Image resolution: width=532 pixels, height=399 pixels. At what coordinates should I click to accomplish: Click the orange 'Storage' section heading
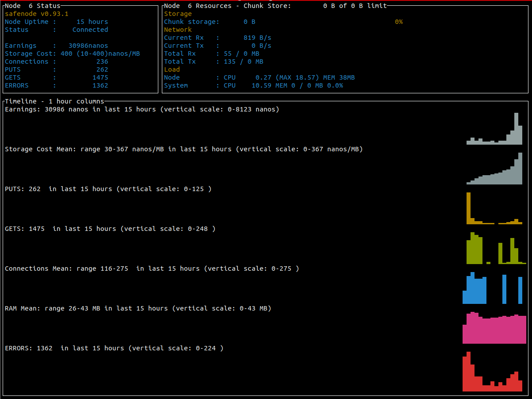178,14
